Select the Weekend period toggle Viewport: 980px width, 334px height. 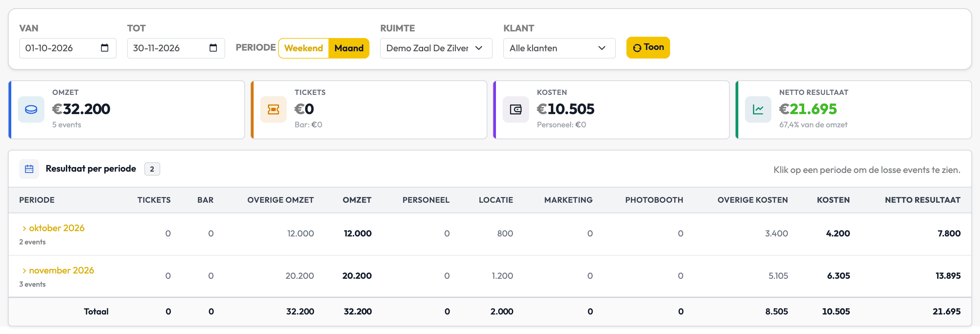tap(304, 48)
